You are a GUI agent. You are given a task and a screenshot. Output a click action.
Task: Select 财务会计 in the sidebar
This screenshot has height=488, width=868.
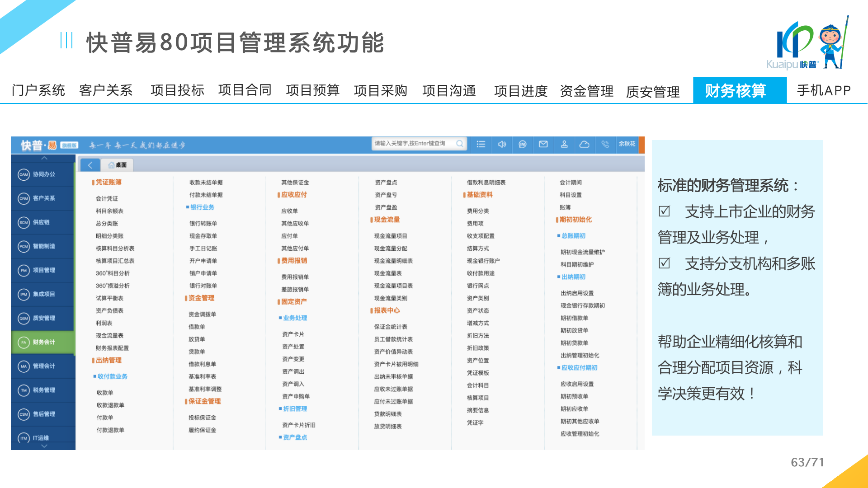[x=43, y=342]
